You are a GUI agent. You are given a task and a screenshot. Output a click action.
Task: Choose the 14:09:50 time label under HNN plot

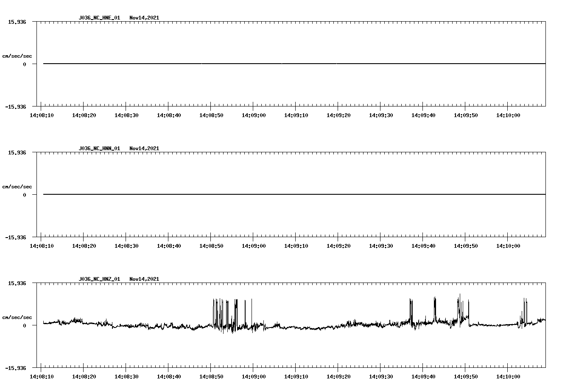coord(466,246)
